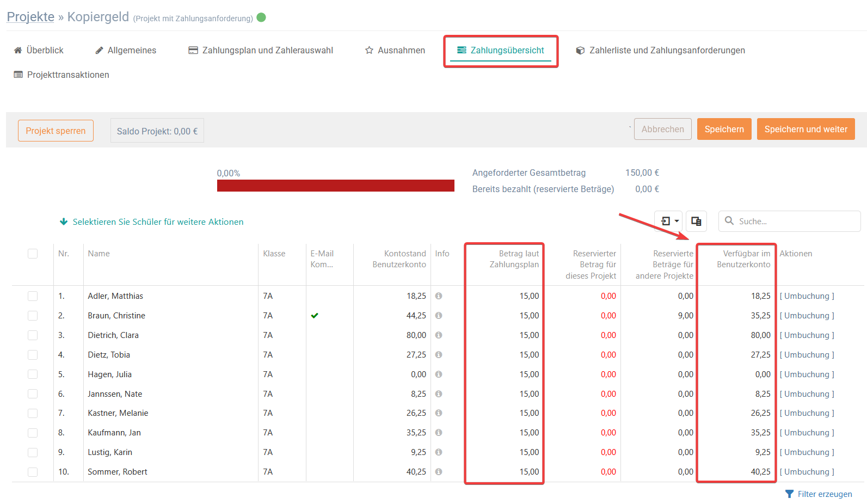Click the house icon beside Überblick
The height and width of the screenshot is (504, 867).
tap(18, 50)
